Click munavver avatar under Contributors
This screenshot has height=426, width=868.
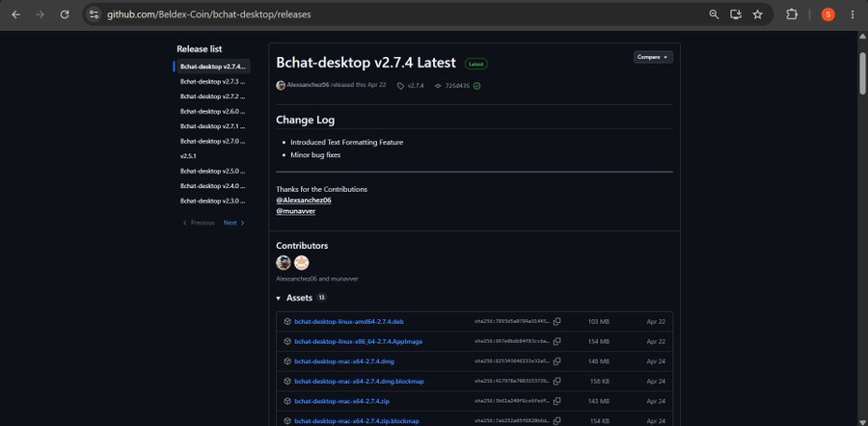[x=301, y=262]
